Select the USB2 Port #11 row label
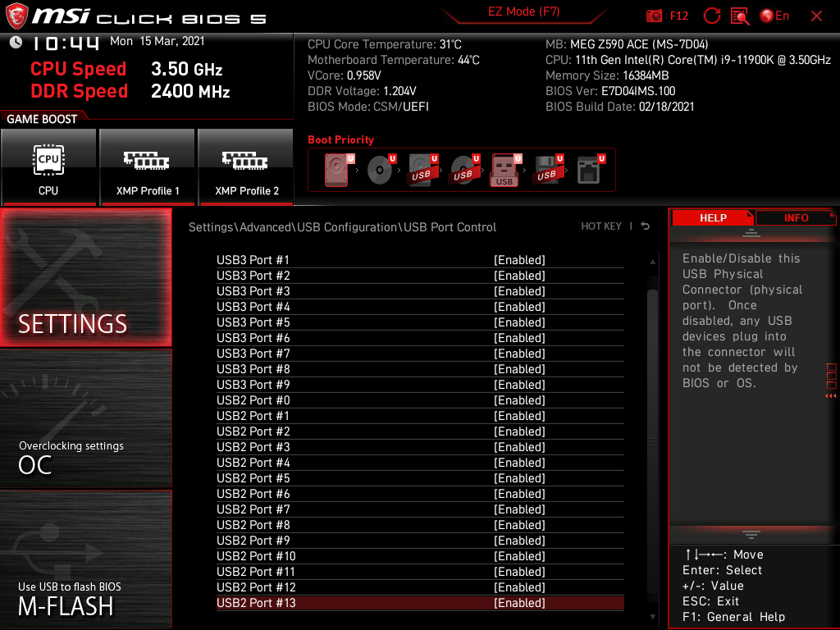The image size is (840, 630). click(256, 572)
